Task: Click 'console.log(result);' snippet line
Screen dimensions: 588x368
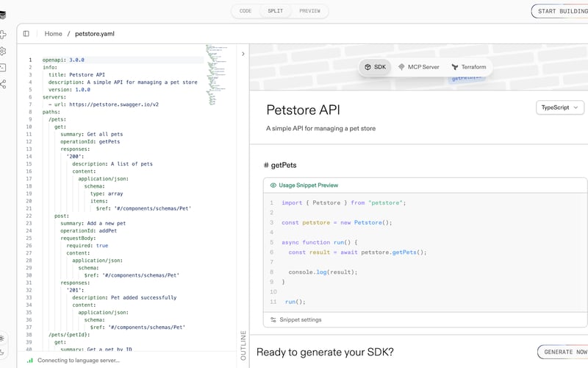Action: pos(323,272)
